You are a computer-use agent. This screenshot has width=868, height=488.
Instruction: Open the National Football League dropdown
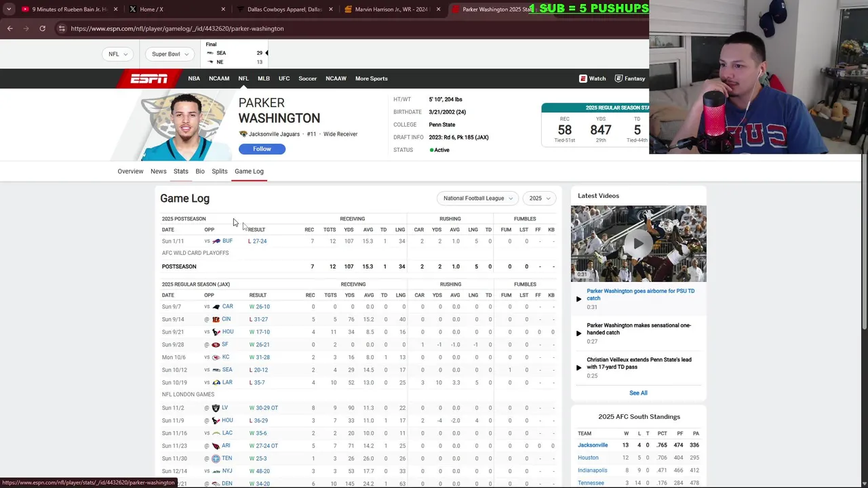(478, 199)
